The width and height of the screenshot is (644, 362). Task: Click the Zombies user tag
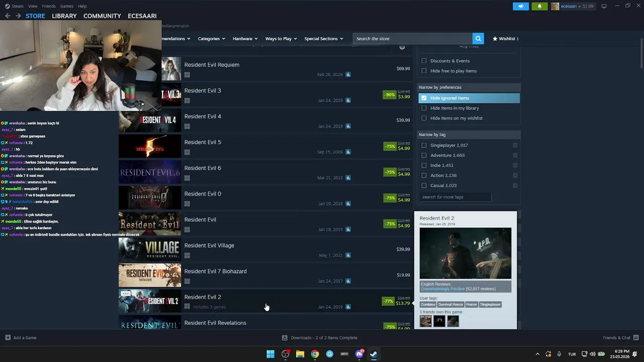(x=428, y=304)
